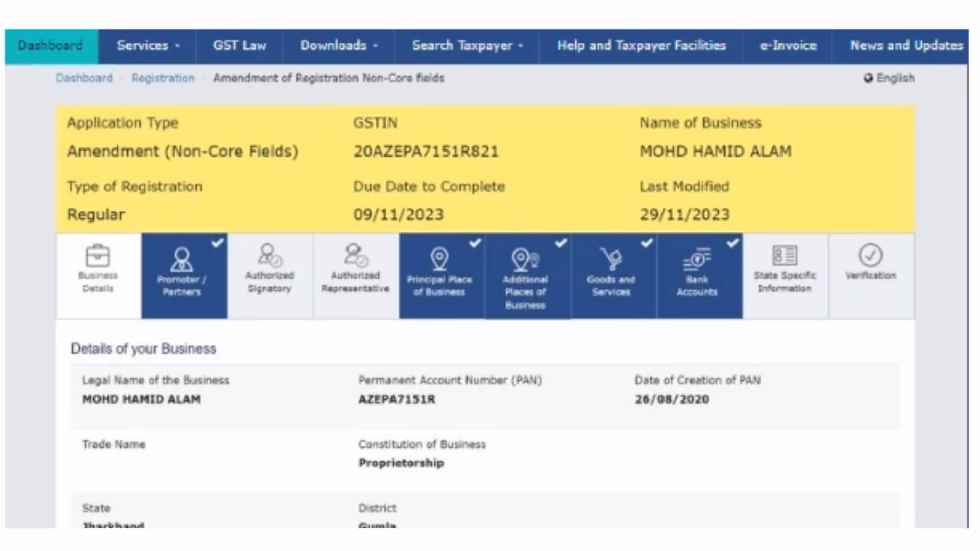
Task: Follow the Registration breadcrumb link
Action: click(x=163, y=78)
